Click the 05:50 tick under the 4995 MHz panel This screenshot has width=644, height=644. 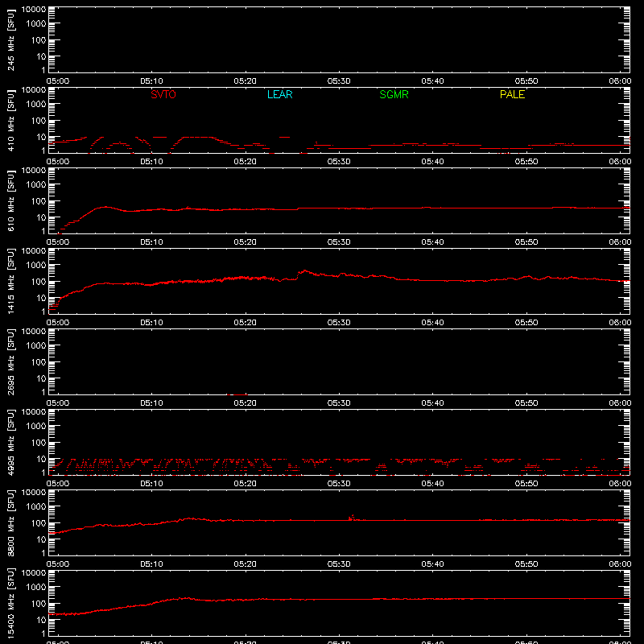[x=526, y=484]
